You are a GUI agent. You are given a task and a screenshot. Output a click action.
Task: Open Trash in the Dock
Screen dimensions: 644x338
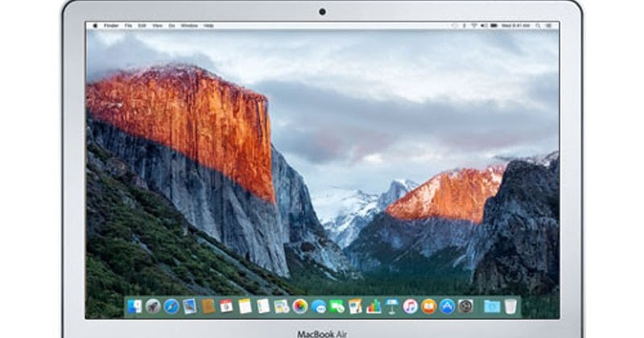[x=510, y=307]
